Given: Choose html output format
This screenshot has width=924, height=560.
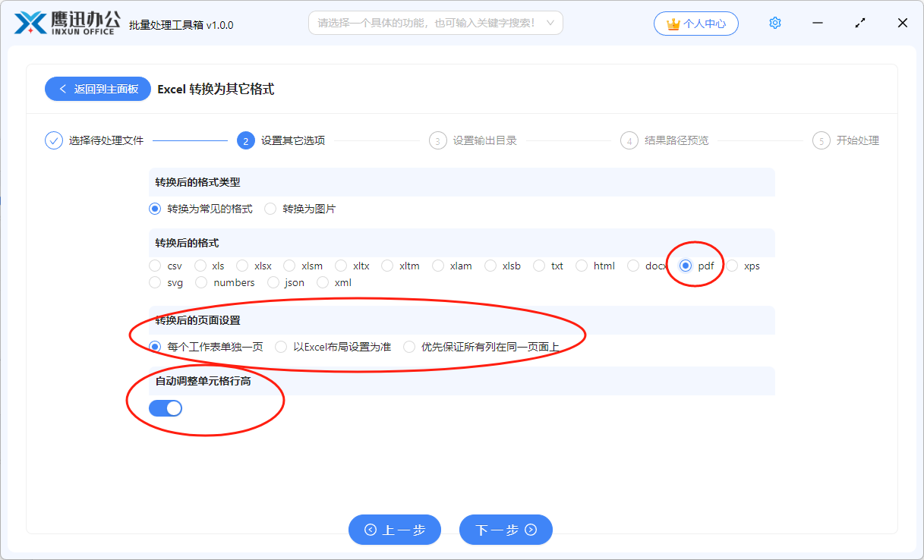Looking at the screenshot, I should pyautogui.click(x=582, y=266).
